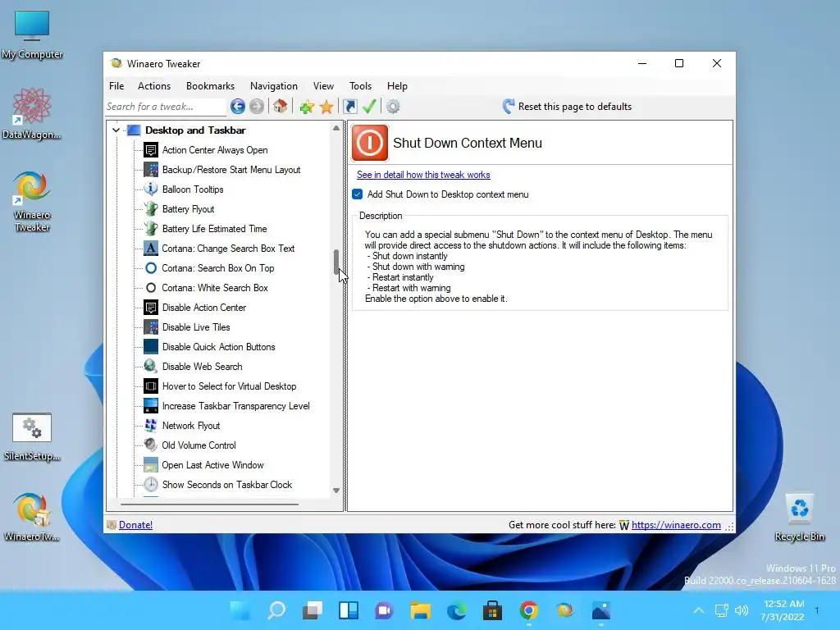Click the tree scrollbar down arrow
This screenshot has height=630, width=840.
(x=336, y=491)
